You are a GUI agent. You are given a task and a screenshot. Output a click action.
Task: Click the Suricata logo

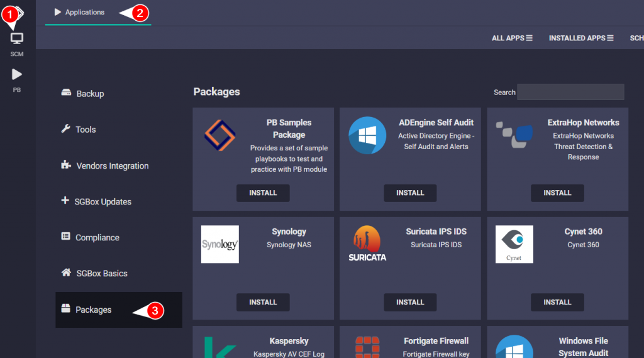click(x=367, y=243)
